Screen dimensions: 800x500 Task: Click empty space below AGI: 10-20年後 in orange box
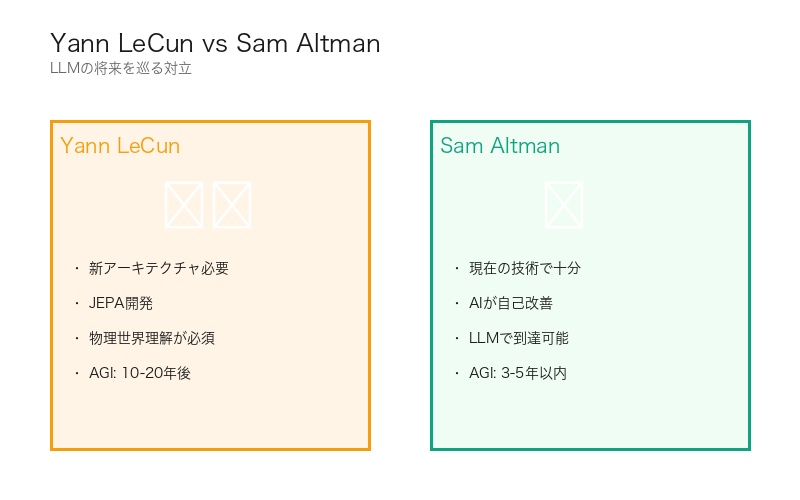click(210, 415)
